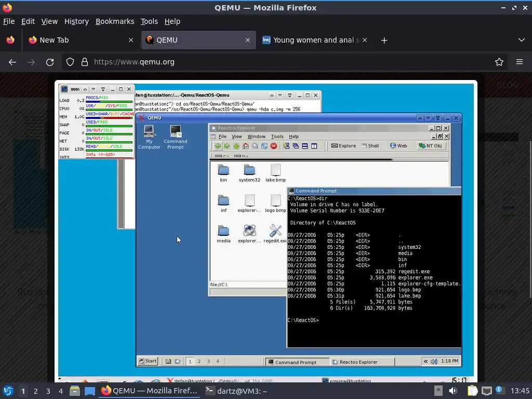This screenshot has width=532, height=399.
Task: Go back using the Firefox back arrow
Action: (12, 62)
